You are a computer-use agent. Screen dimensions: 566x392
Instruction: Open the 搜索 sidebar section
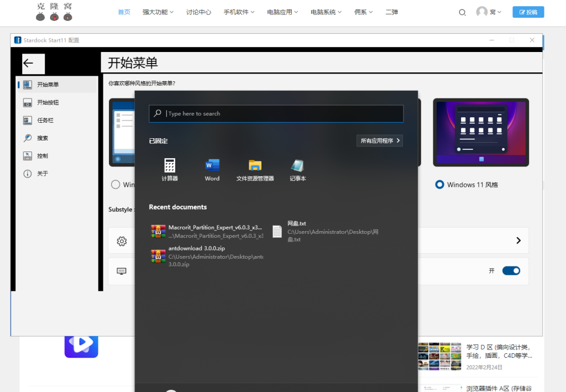(x=57, y=138)
